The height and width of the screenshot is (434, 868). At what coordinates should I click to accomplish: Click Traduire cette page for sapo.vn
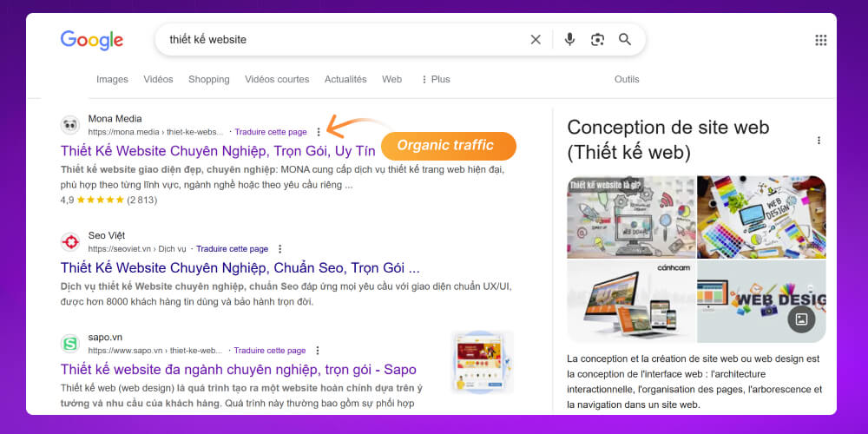[x=270, y=351]
